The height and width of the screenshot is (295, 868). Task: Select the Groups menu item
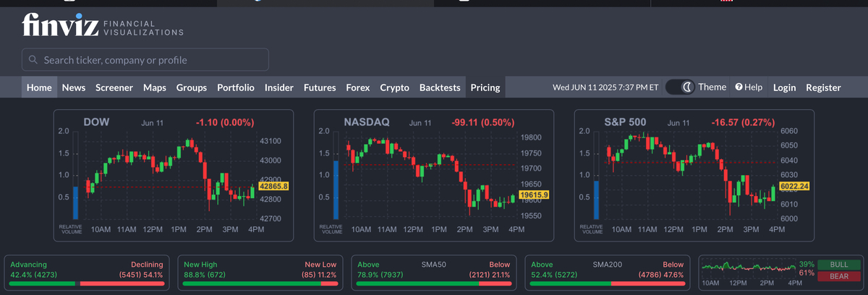[x=192, y=87]
